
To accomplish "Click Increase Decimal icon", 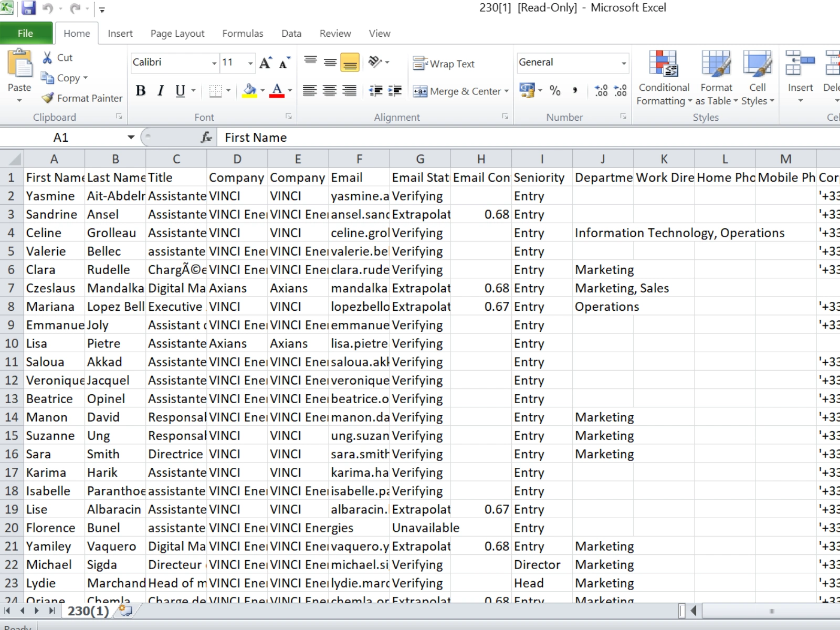I will (601, 91).
